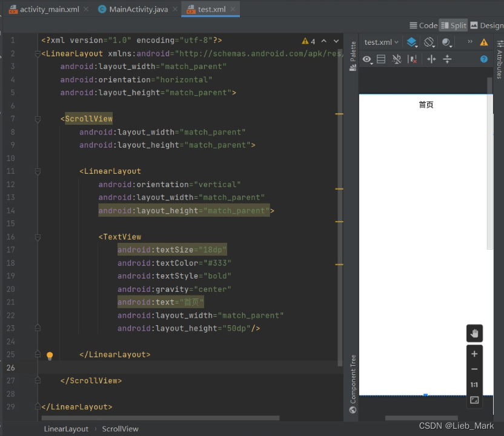
Task: Open the design surface layers dropdown
Action: point(413,42)
